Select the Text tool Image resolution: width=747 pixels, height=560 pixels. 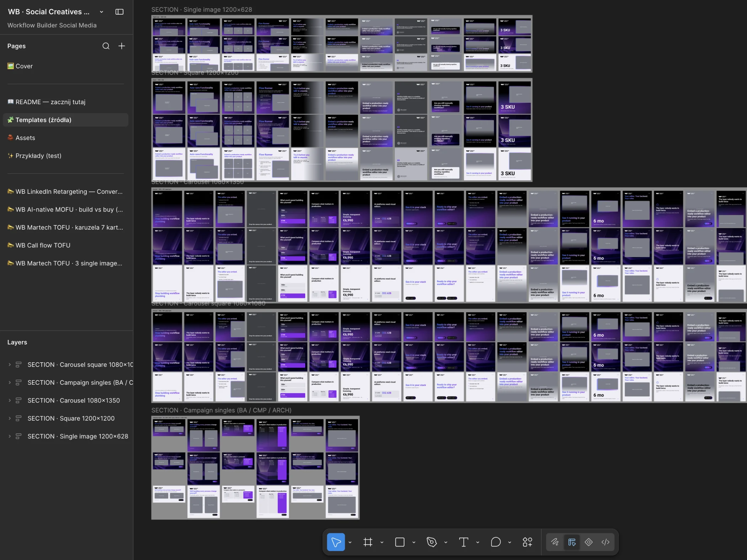463,542
